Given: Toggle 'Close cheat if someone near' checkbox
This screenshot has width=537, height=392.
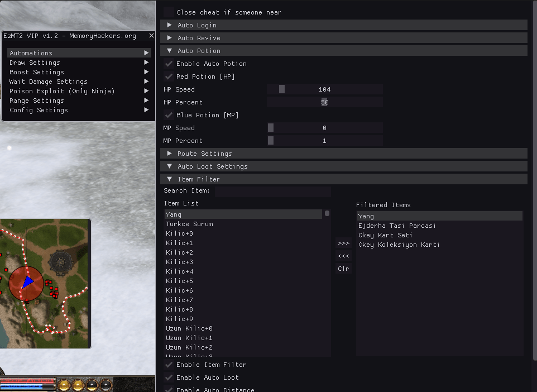Looking at the screenshot, I should tap(169, 12).
